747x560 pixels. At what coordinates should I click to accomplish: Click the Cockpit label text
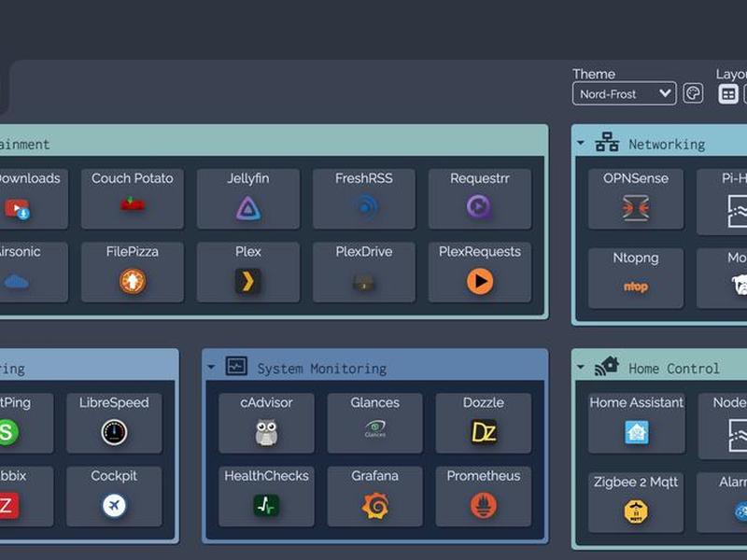tap(114, 476)
